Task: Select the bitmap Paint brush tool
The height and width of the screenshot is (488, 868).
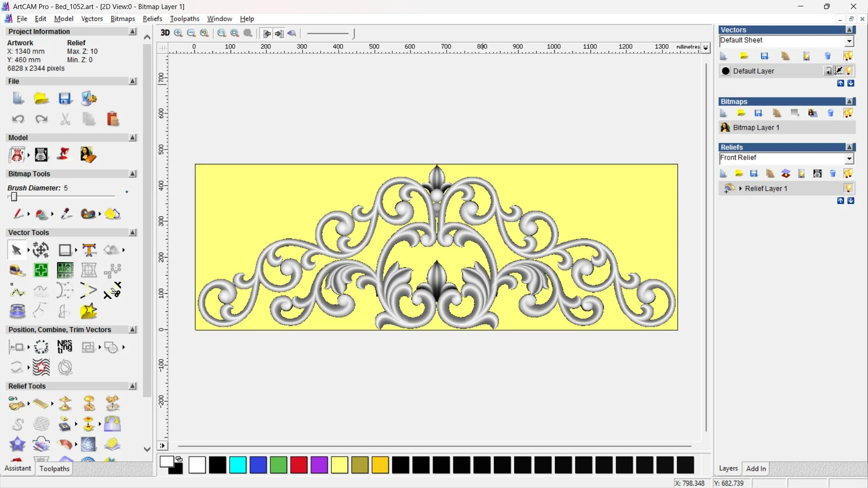Action: coord(18,214)
